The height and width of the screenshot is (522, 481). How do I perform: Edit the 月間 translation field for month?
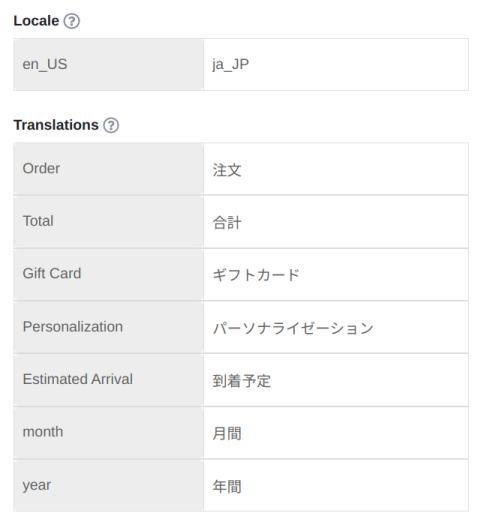[x=336, y=433]
